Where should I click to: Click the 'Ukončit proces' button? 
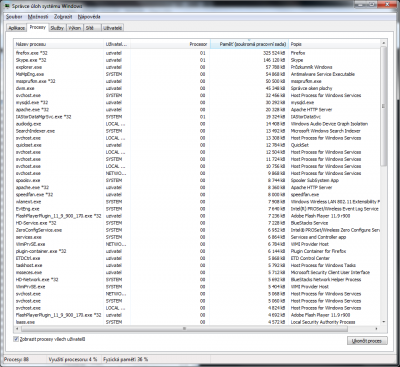click(x=367, y=341)
